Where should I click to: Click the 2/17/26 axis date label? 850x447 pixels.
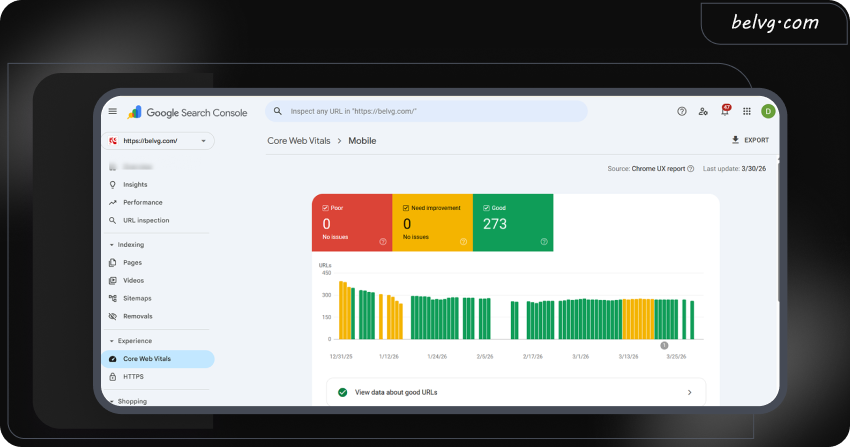533,357
